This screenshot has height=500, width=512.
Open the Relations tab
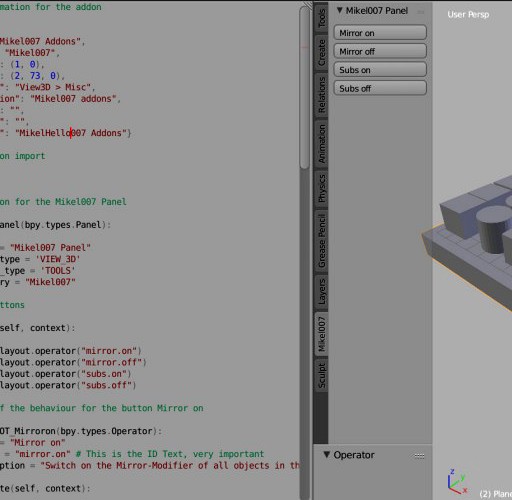pos(321,95)
